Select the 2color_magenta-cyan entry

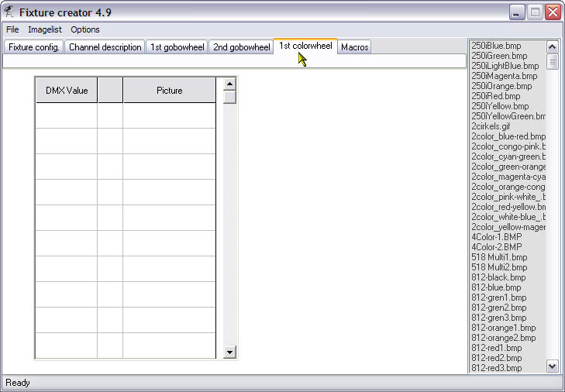508,177
